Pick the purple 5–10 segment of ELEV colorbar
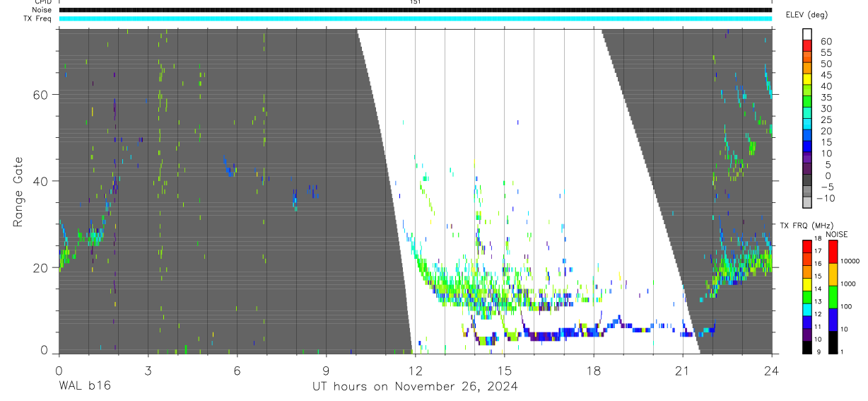868x401 pixels. (x=807, y=158)
